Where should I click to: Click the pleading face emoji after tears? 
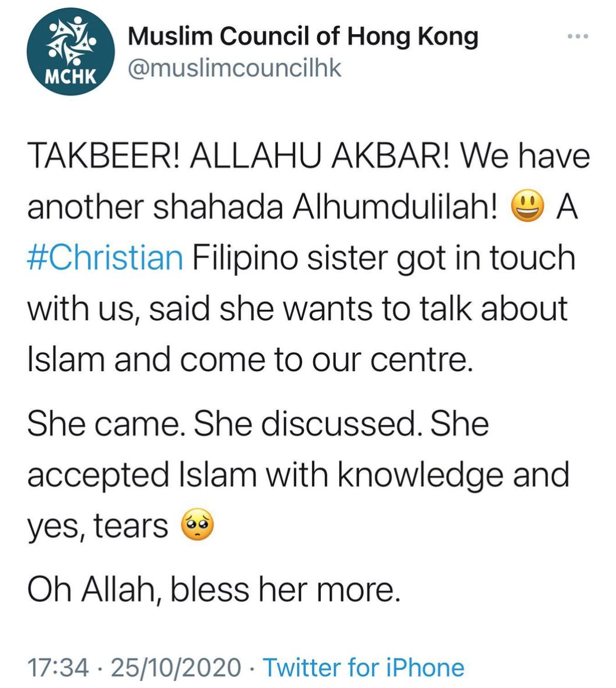point(197,524)
